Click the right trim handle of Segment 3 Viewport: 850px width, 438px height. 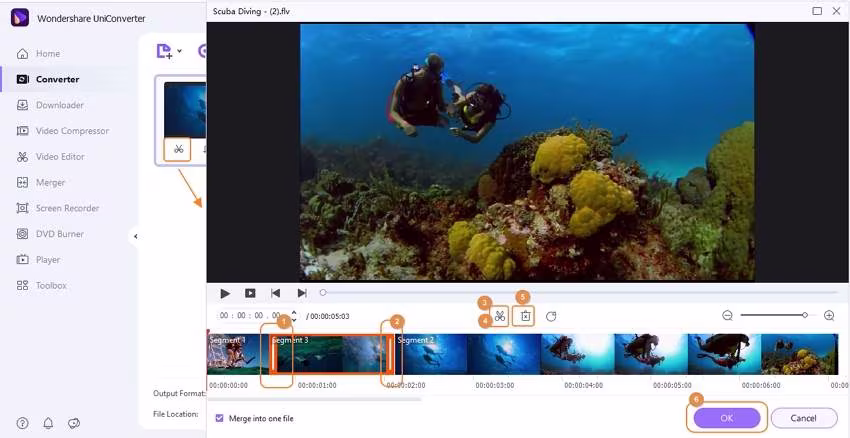pyautogui.click(x=389, y=355)
